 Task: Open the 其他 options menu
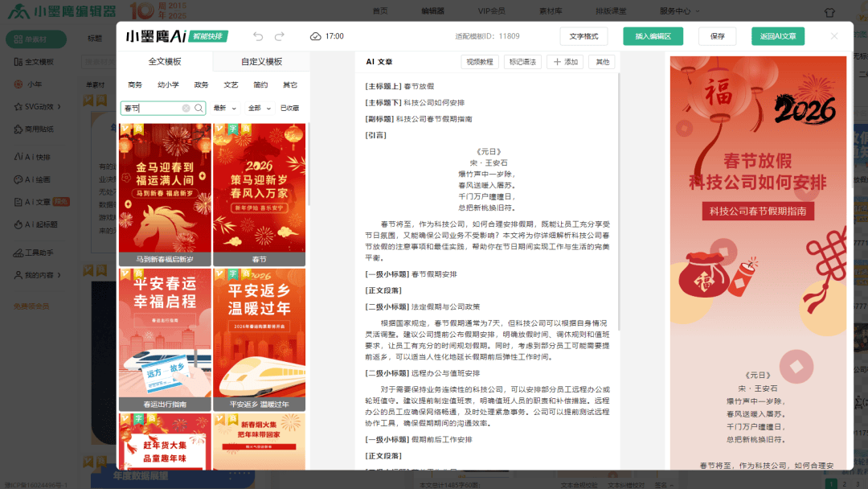tap(602, 62)
